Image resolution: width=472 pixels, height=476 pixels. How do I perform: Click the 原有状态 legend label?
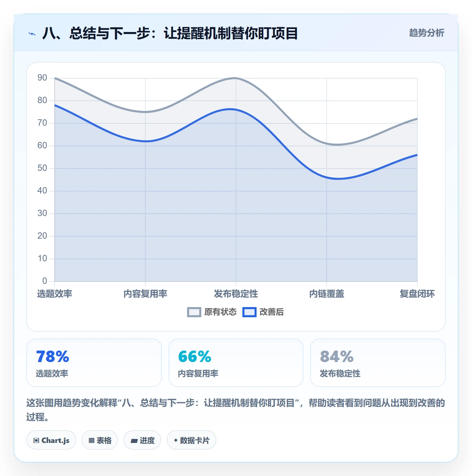click(220, 312)
